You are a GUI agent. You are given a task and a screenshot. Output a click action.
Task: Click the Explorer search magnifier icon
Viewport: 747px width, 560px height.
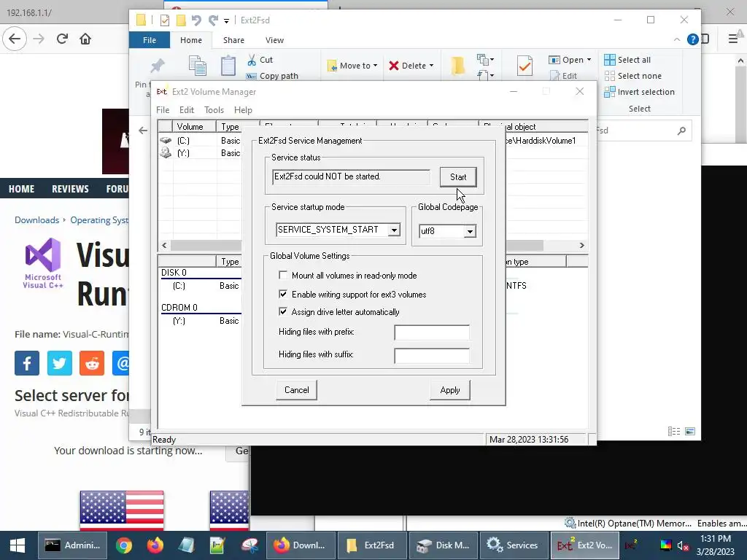(682, 131)
